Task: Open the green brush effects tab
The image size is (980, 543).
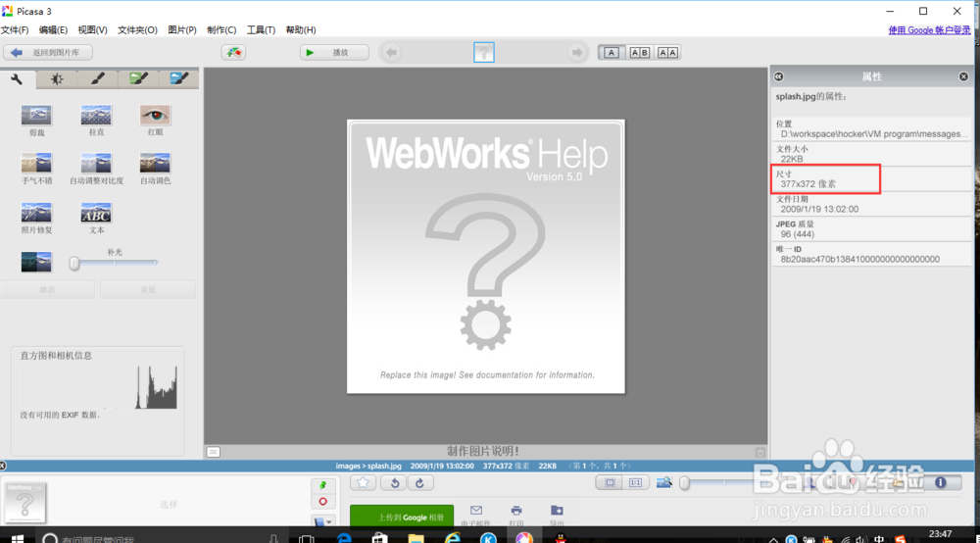Action: pyautogui.click(x=138, y=78)
